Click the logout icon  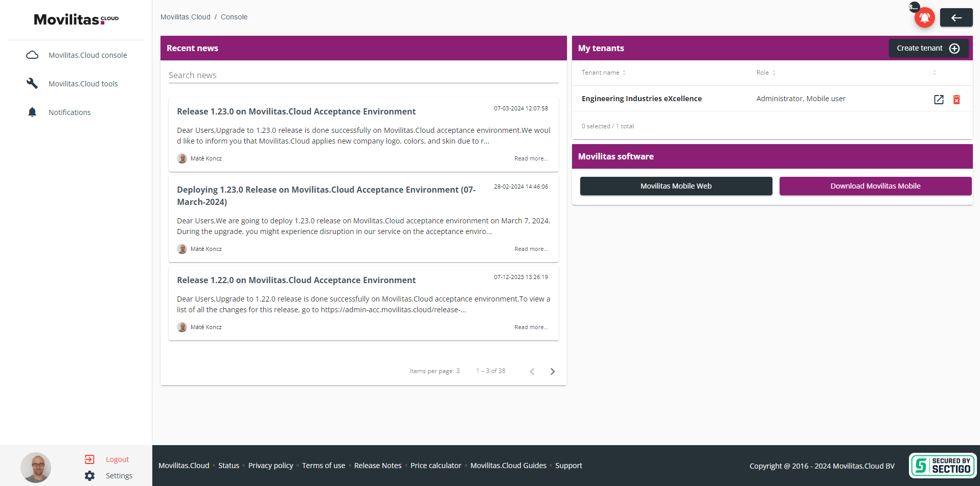(89, 459)
